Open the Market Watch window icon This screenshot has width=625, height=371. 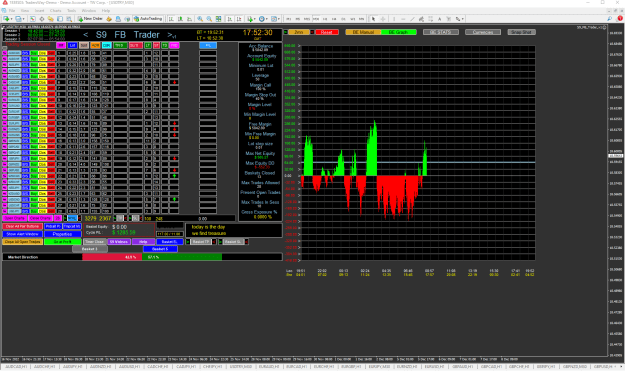pyautogui.click(x=33, y=19)
